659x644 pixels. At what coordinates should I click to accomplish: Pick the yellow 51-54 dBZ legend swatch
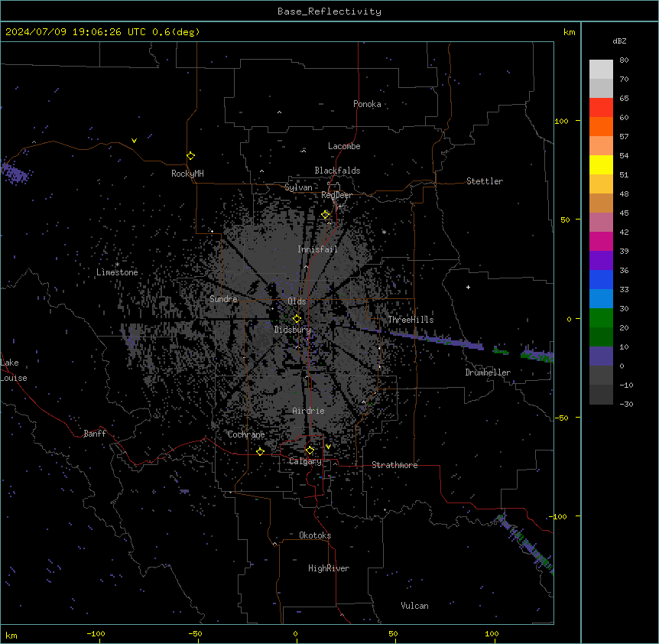(601, 164)
